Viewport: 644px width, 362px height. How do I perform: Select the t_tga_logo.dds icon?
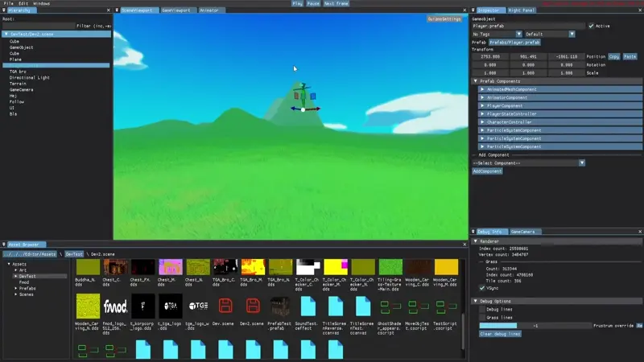[x=171, y=306]
